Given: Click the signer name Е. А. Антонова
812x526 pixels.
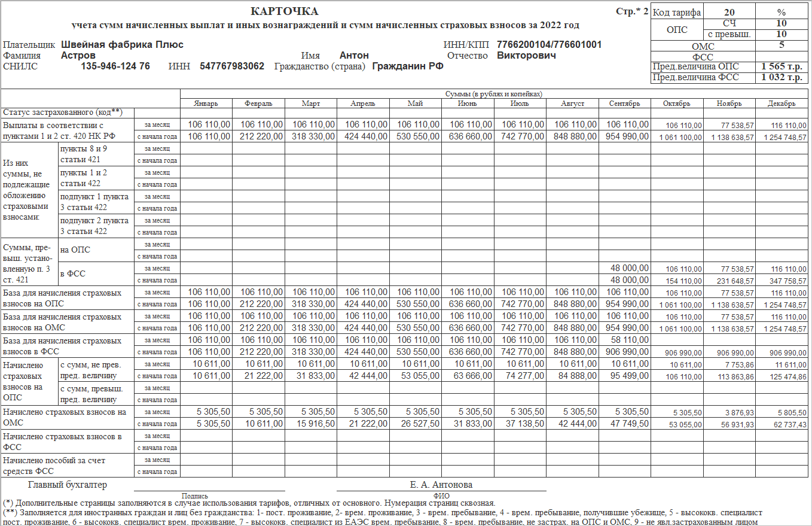Looking at the screenshot, I should point(441,485).
